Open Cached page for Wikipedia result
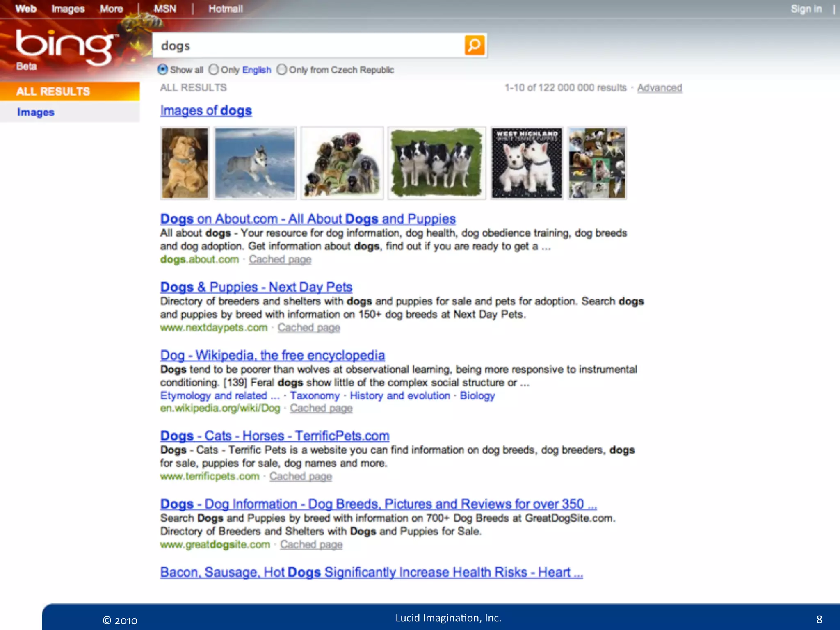 (321, 408)
